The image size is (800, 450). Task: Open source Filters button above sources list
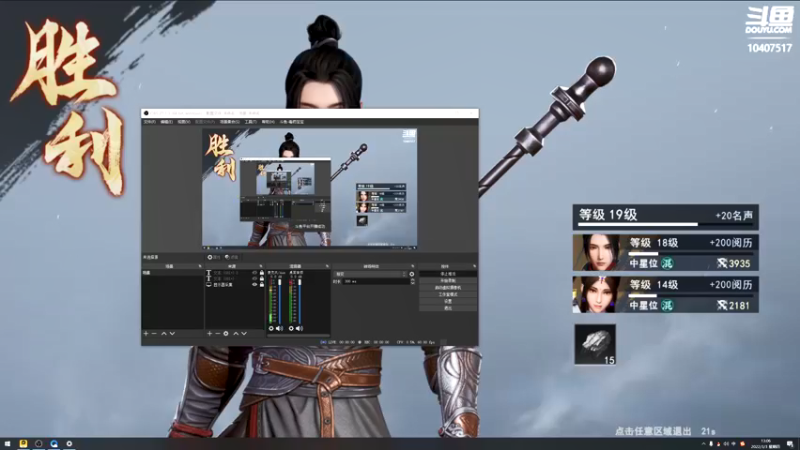232,257
